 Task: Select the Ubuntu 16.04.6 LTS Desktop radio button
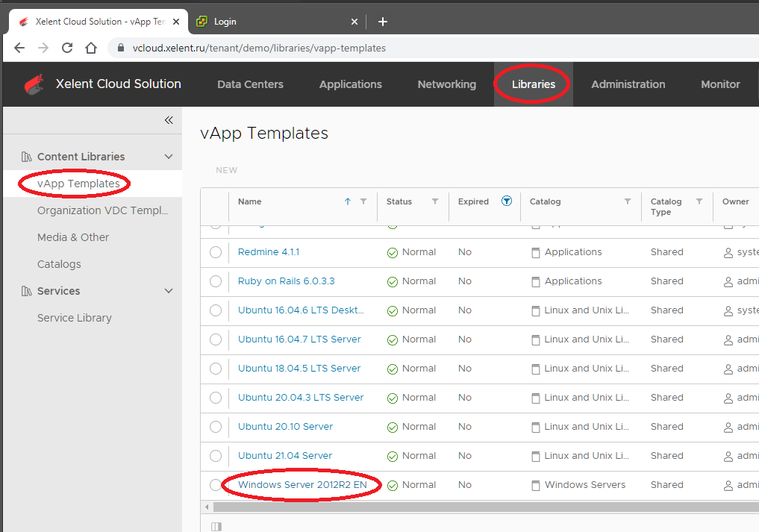(216, 310)
